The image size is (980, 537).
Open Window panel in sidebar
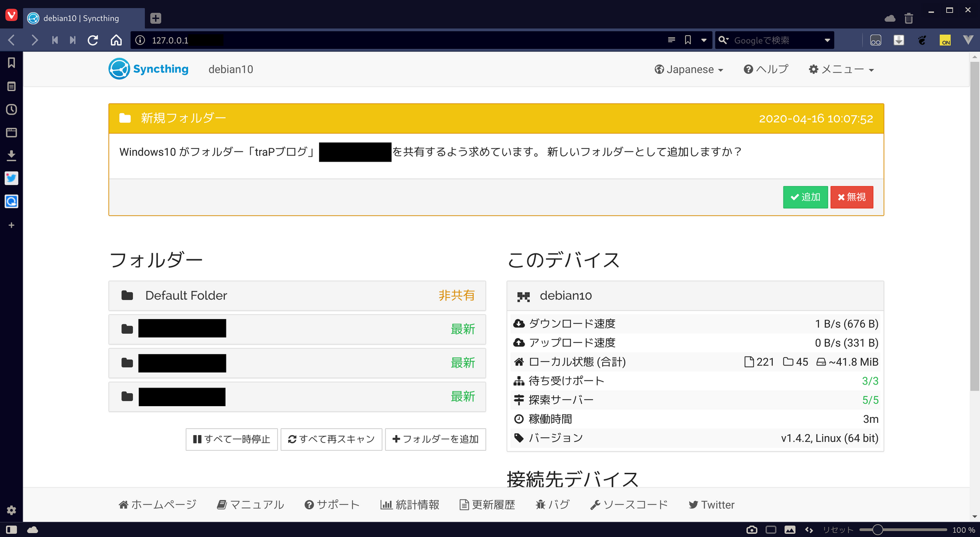[x=11, y=132]
